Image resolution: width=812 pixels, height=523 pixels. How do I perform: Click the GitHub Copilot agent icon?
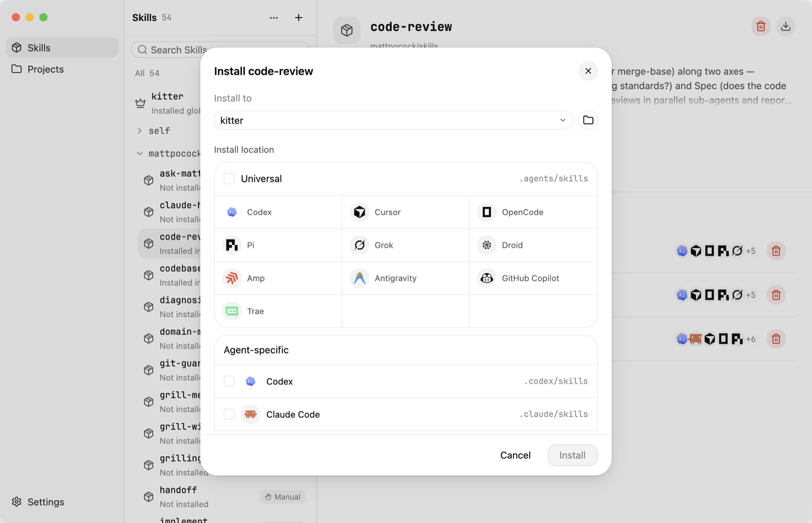pos(487,278)
